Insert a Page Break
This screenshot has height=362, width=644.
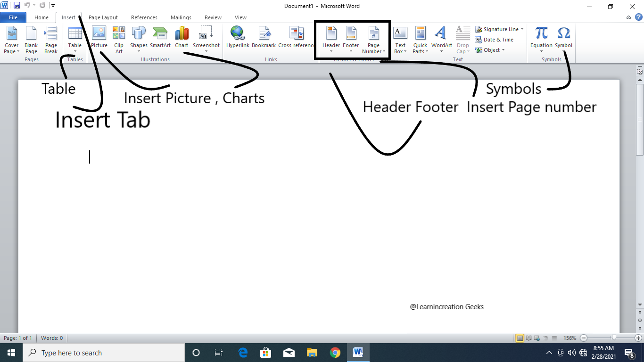pyautogui.click(x=51, y=40)
